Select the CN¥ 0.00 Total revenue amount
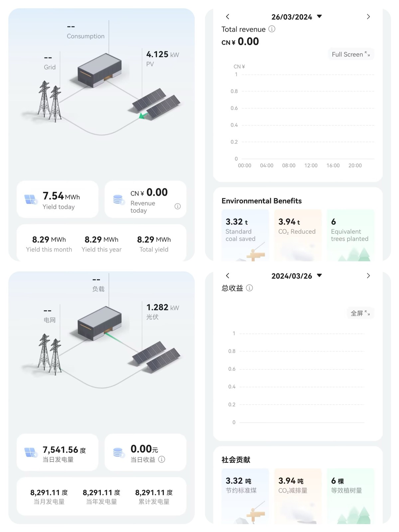This screenshot has height=532, width=399. (240, 42)
